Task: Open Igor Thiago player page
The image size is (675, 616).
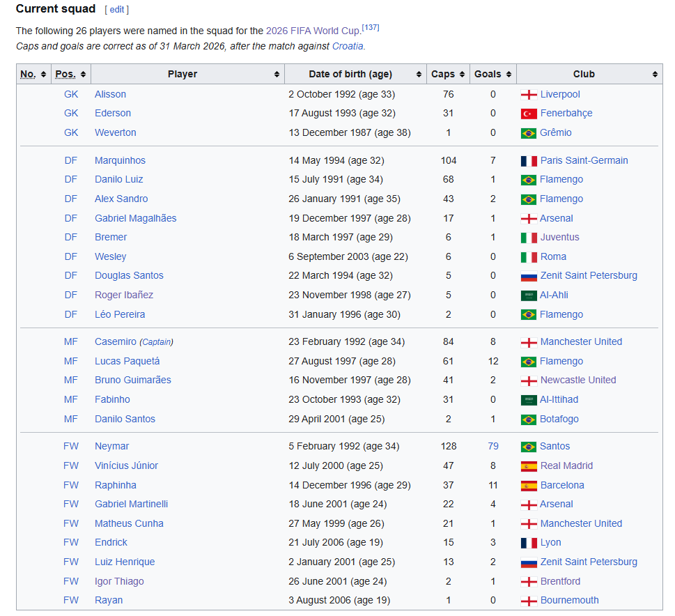Action: pyautogui.click(x=119, y=582)
